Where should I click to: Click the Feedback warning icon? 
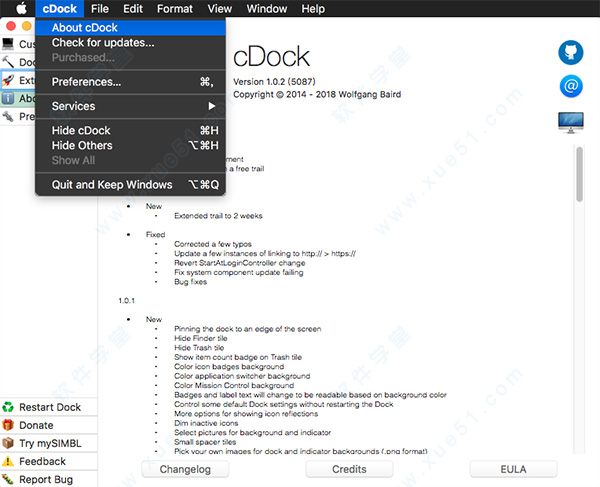8,461
